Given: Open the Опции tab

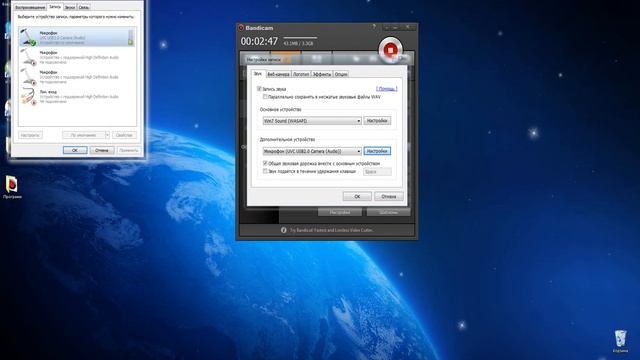Looking at the screenshot, I should click(341, 74).
